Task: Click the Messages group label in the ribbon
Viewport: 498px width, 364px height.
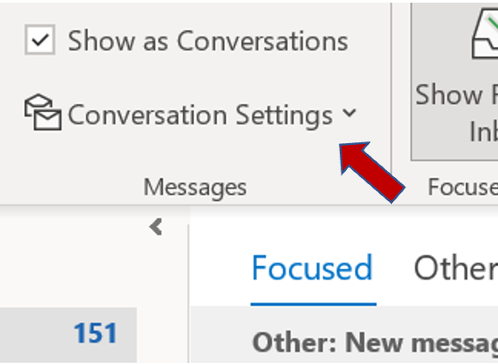Action: coord(195,187)
